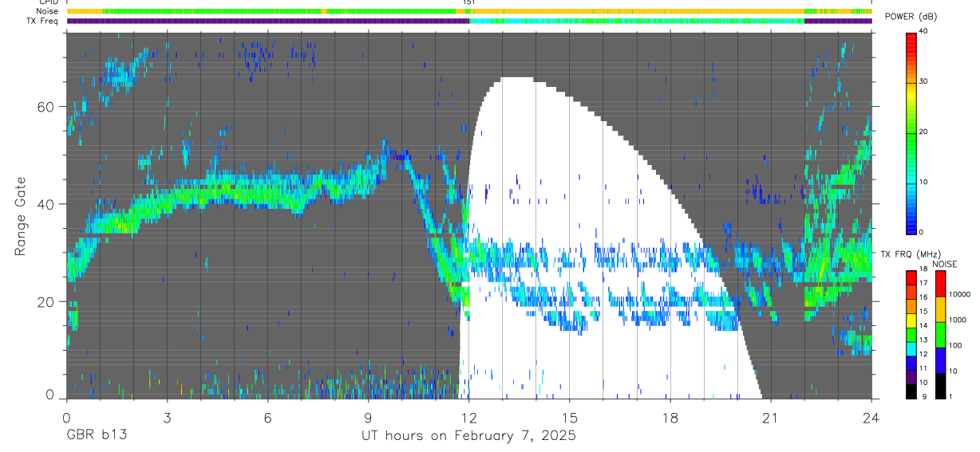Click the 'Noise' row label at top
The image size is (980, 452).
[47, 11]
